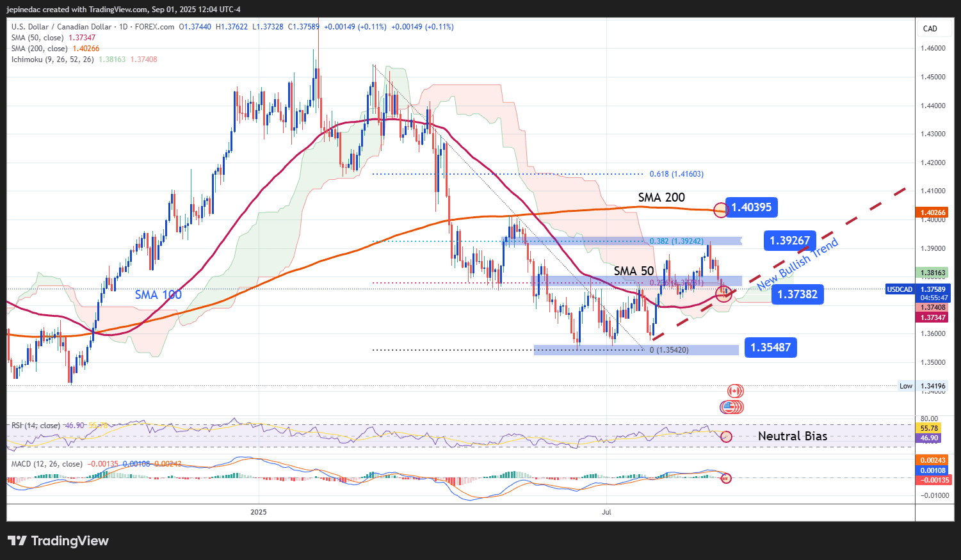
Task: Click the orange 1.40266 SMA price tag
Action: [933, 212]
